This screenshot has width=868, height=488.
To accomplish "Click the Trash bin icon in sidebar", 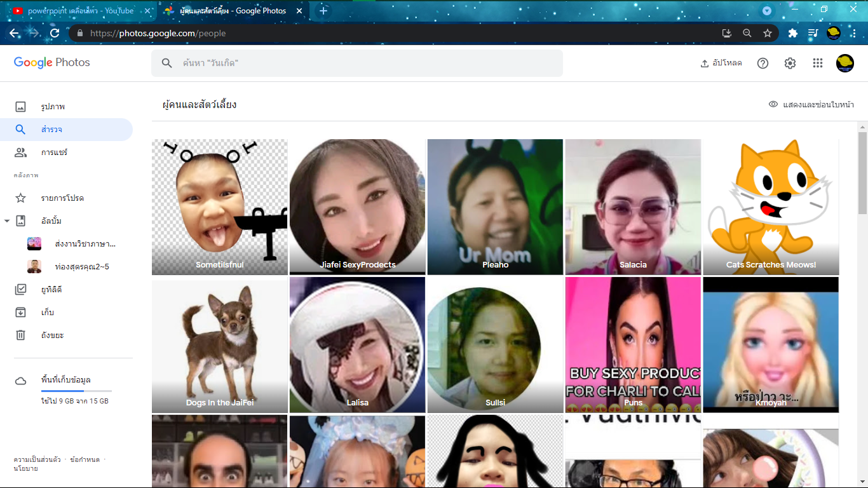I will (20, 335).
